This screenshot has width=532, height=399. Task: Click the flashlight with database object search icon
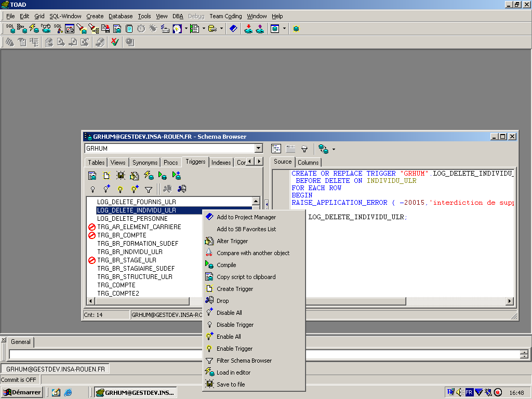pyautogui.click(x=82, y=29)
